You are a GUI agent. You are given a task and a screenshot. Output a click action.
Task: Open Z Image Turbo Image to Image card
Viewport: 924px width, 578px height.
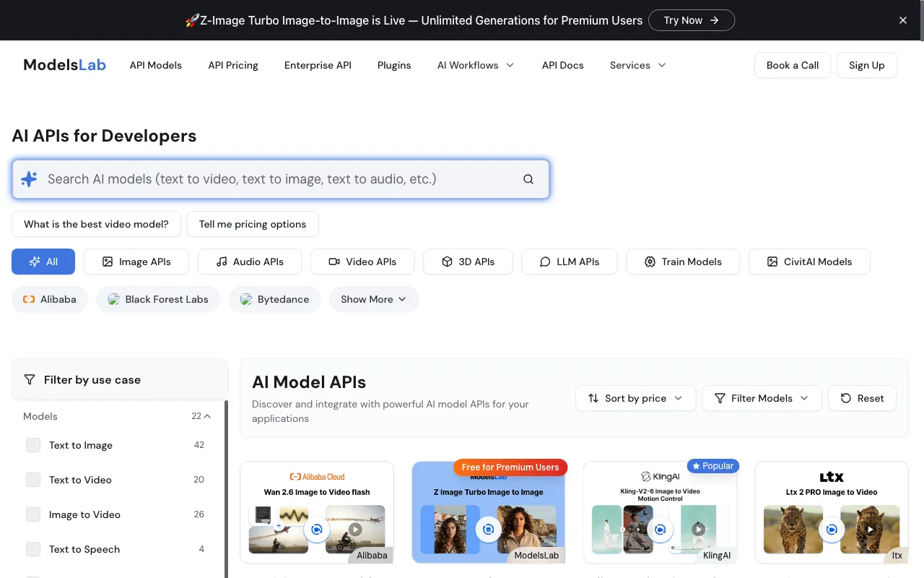(x=489, y=512)
